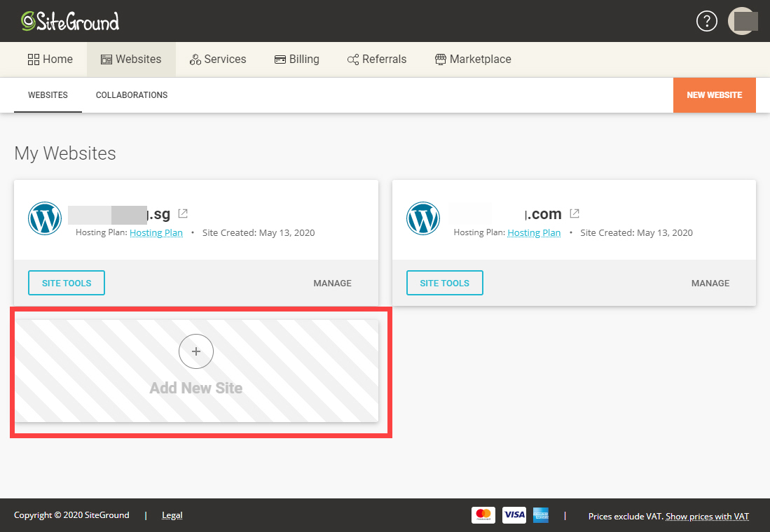Select the Websites menu item
Screen dimensions: 770x532
point(131,59)
